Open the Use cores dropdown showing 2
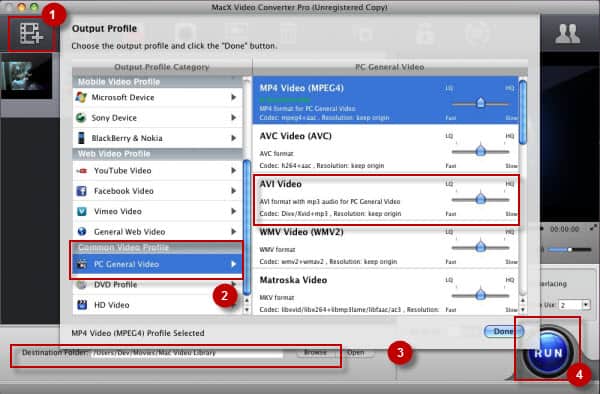 (574, 305)
